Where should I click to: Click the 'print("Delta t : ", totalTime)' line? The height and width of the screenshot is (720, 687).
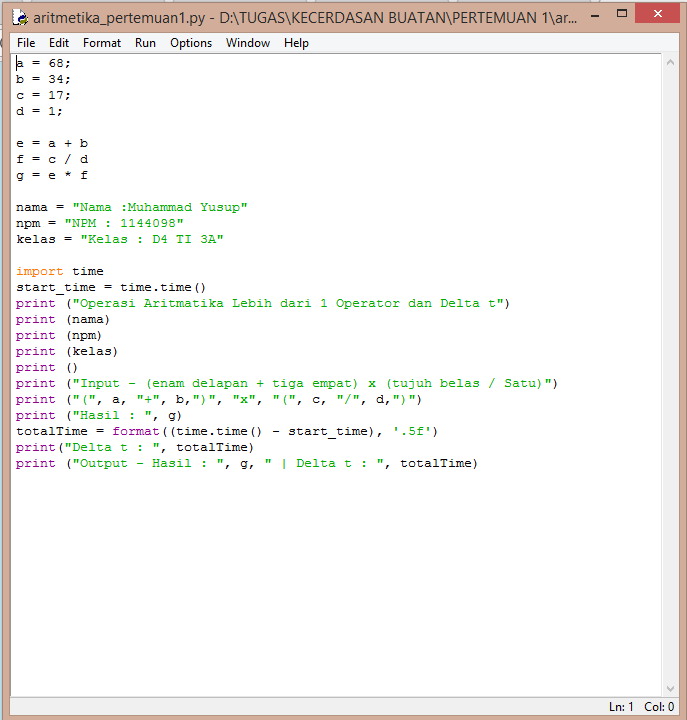point(135,448)
